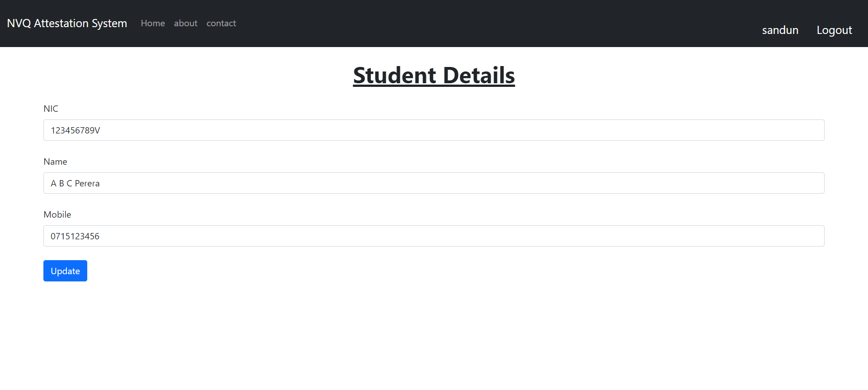Log out using the Logout link

834,30
